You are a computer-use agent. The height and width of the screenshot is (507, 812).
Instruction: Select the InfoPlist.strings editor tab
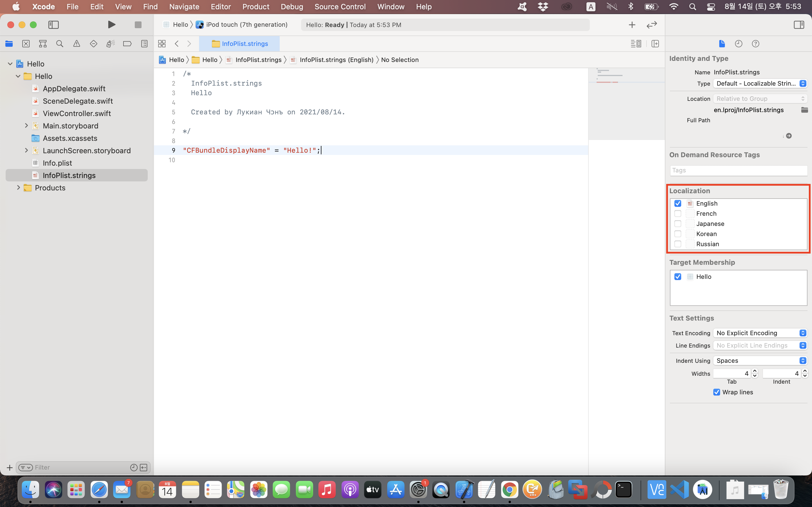point(240,44)
